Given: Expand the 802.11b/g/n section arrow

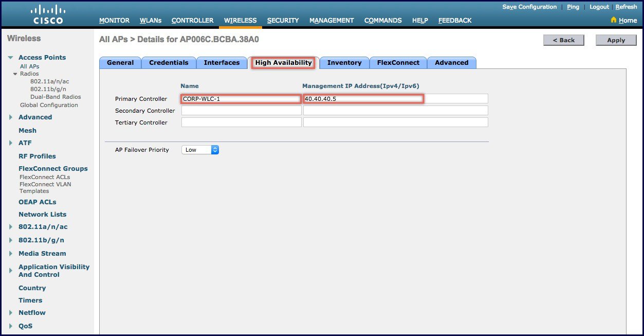Looking at the screenshot, I should click(11, 240).
